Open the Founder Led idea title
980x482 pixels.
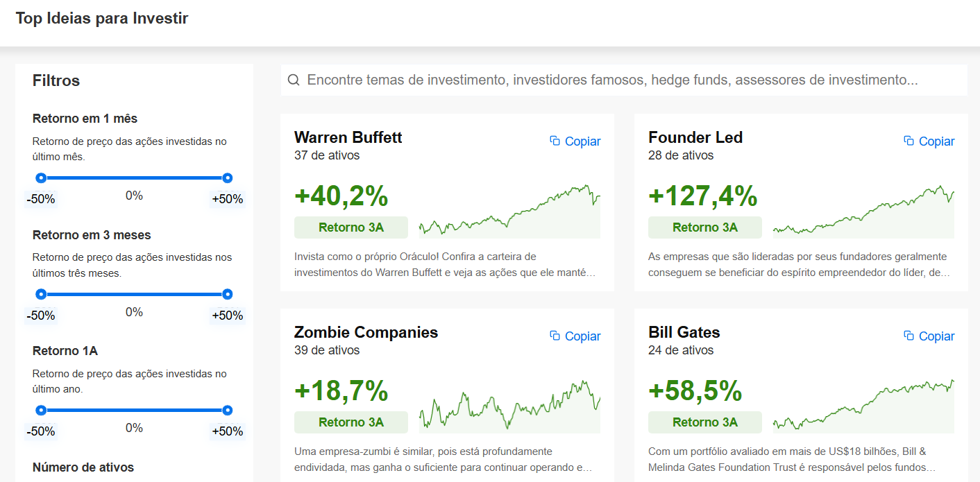click(x=695, y=137)
